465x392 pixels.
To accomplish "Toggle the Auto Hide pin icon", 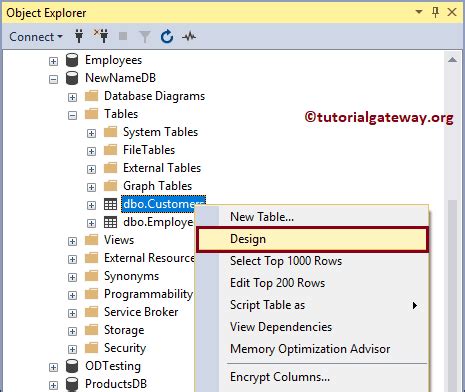I will (x=435, y=12).
